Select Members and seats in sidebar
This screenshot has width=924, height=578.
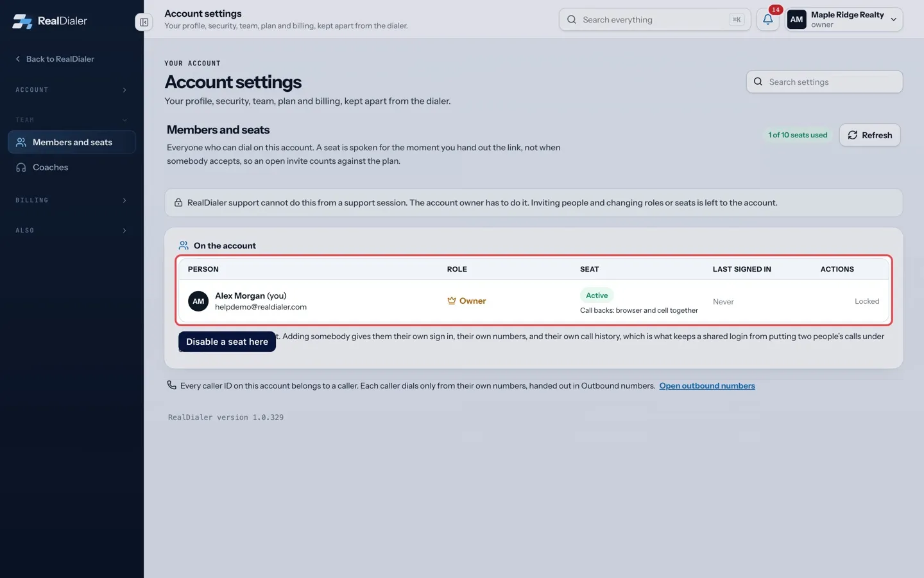pos(72,142)
